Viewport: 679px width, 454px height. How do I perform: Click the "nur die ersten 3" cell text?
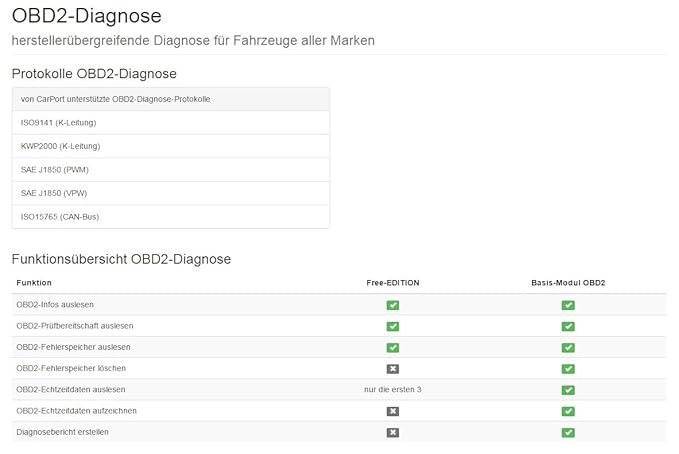tap(393, 389)
